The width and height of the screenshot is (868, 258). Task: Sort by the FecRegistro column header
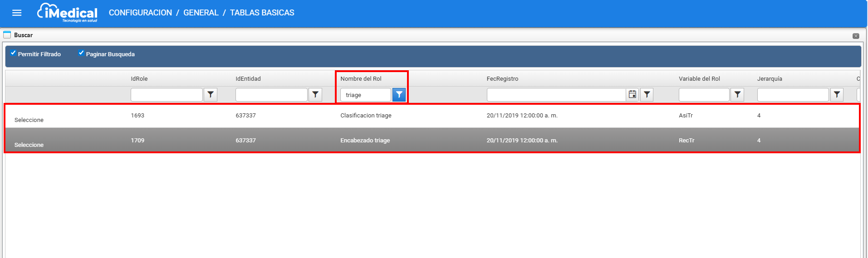point(502,79)
